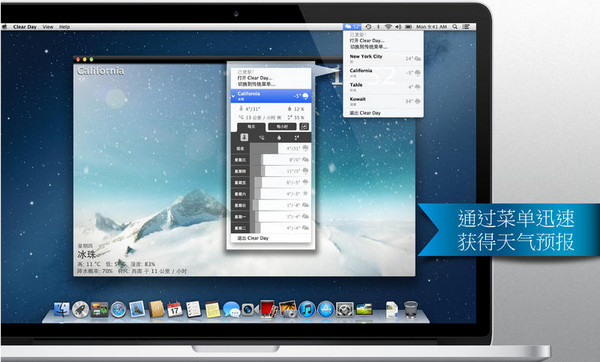Open the Apple menu
Image resolution: width=600 pixels, height=362 pixels.
click(5, 27)
